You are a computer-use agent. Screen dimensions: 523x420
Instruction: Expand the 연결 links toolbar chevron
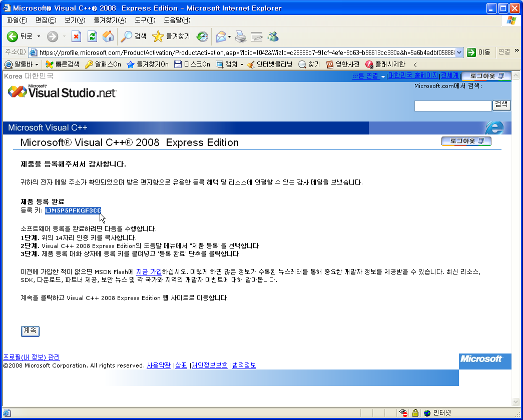[516, 51]
